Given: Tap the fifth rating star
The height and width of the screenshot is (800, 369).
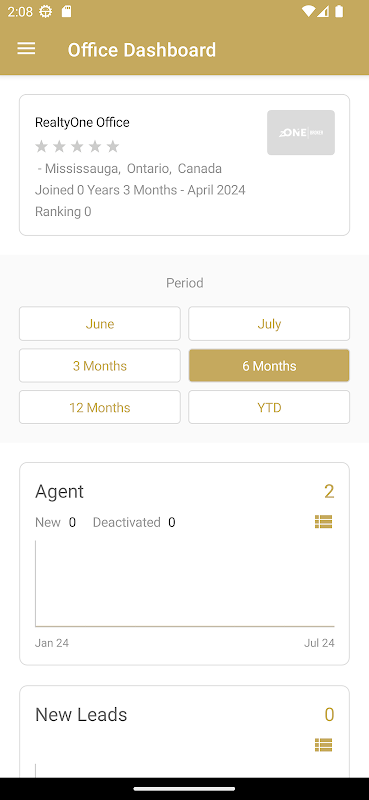Looking at the screenshot, I should pos(113,147).
